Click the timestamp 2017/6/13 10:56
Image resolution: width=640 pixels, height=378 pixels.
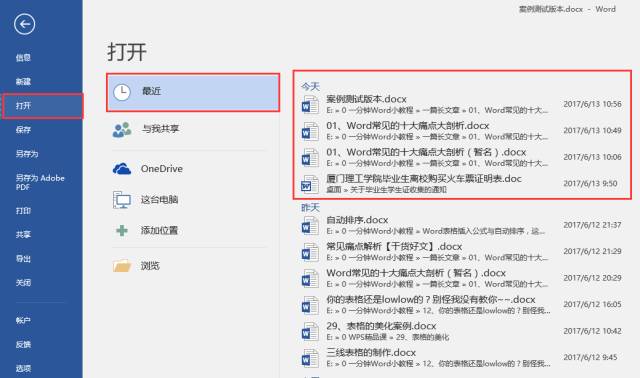(592, 104)
